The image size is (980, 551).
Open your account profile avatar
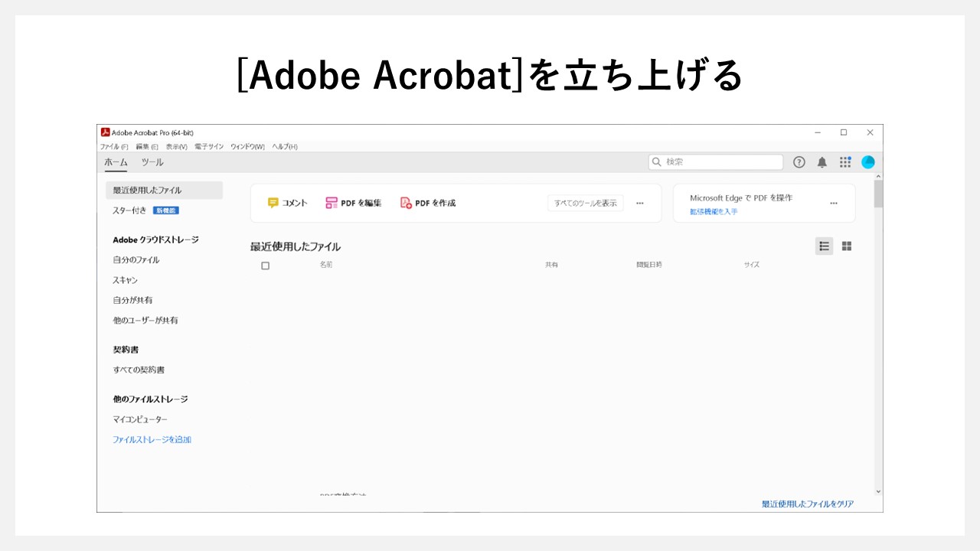[x=867, y=161]
